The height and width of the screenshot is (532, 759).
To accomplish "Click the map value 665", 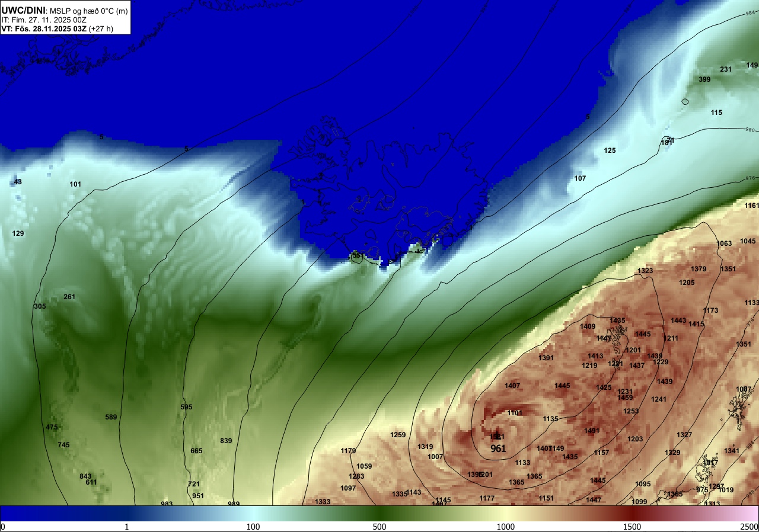I will click(x=196, y=451).
